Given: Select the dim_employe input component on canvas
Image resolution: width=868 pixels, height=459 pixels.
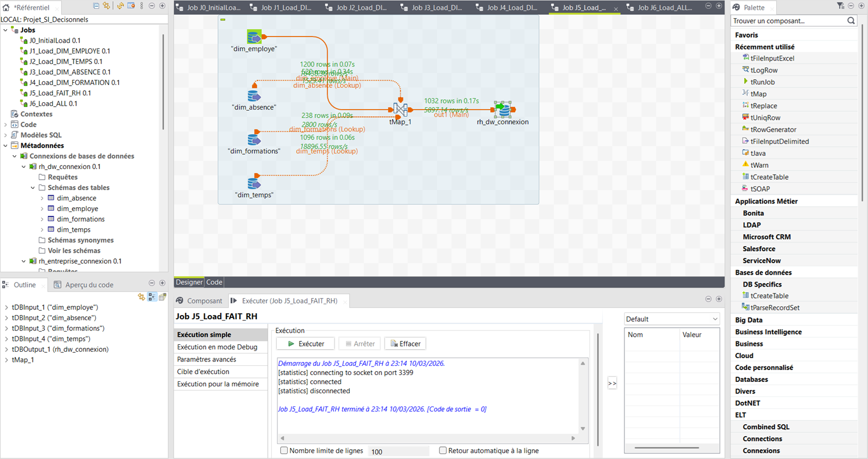Looking at the screenshot, I should (x=253, y=35).
